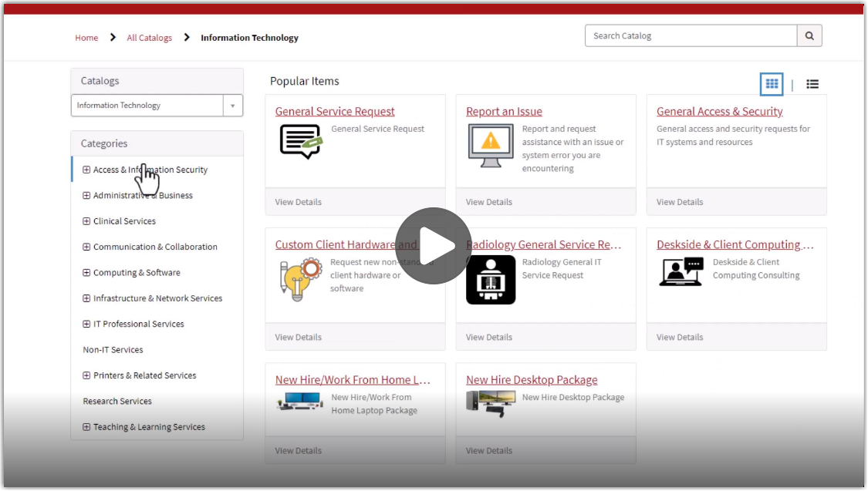Click the New Hire Desktop Package computer icon

click(491, 402)
